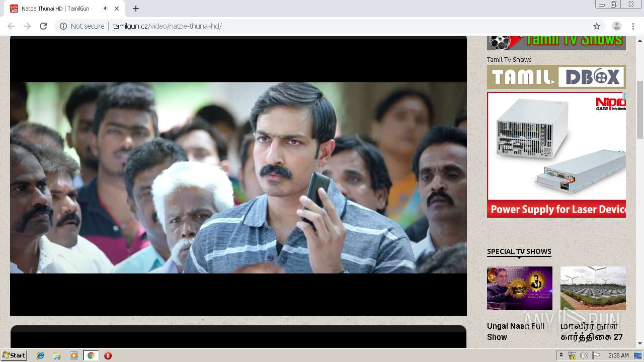Launch Internet Explorer from taskbar
This screenshot has height=362, width=644.
click(40, 355)
